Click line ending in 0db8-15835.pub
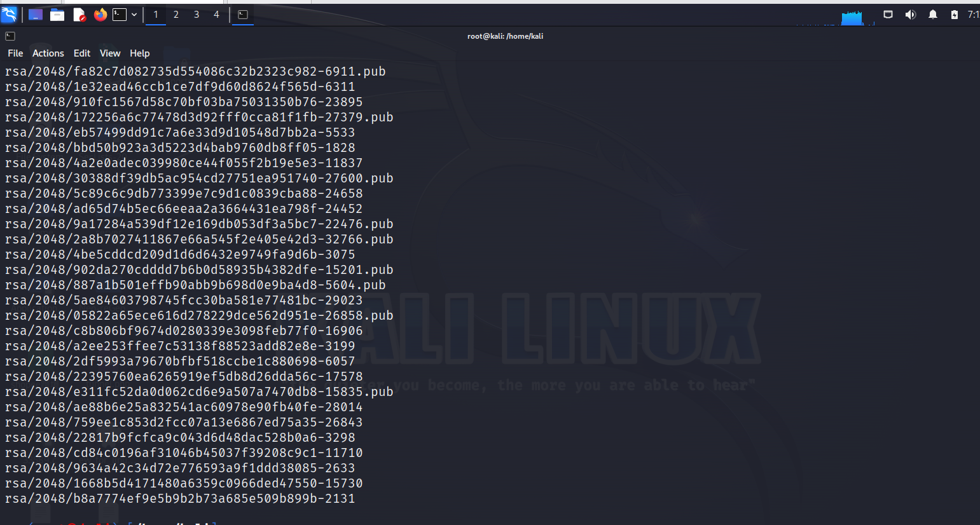 [199, 392]
